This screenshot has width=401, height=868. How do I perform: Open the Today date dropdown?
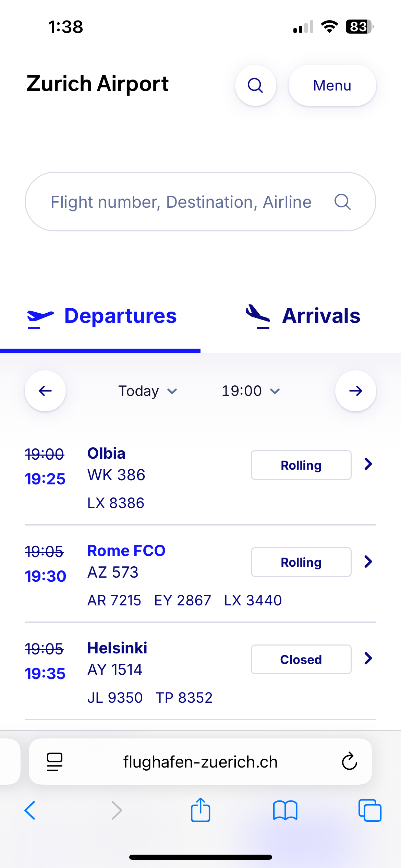tap(148, 391)
